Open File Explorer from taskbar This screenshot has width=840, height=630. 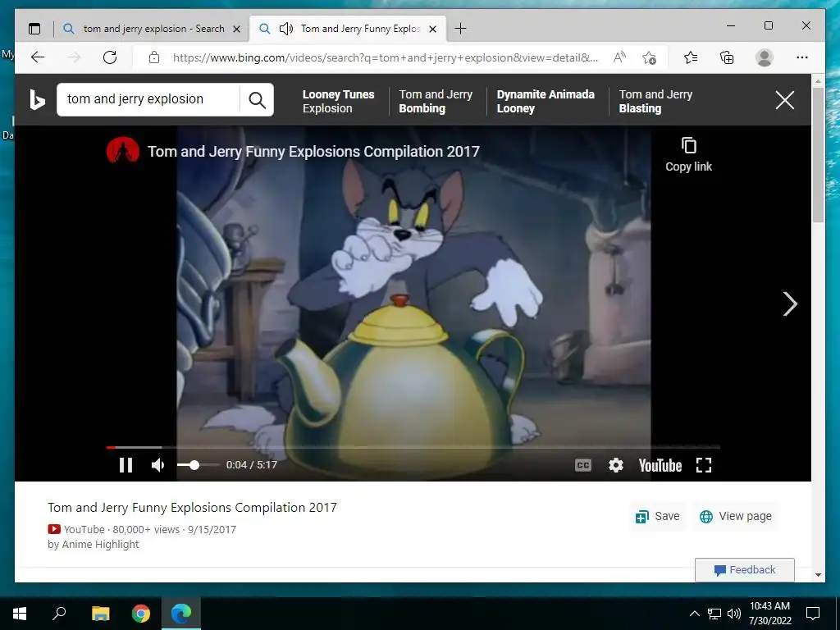(100, 614)
